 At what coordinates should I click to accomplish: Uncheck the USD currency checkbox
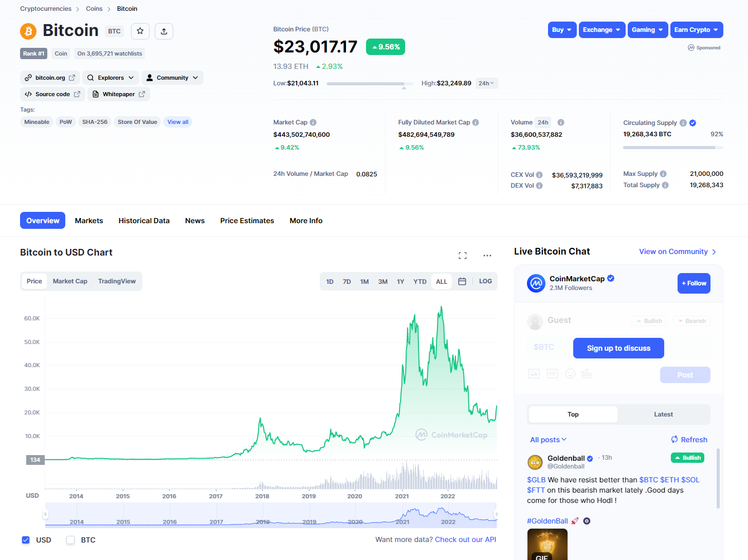(26, 540)
